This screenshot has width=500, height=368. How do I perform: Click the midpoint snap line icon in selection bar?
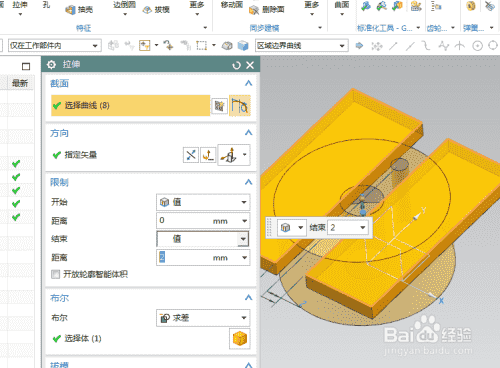point(410,46)
